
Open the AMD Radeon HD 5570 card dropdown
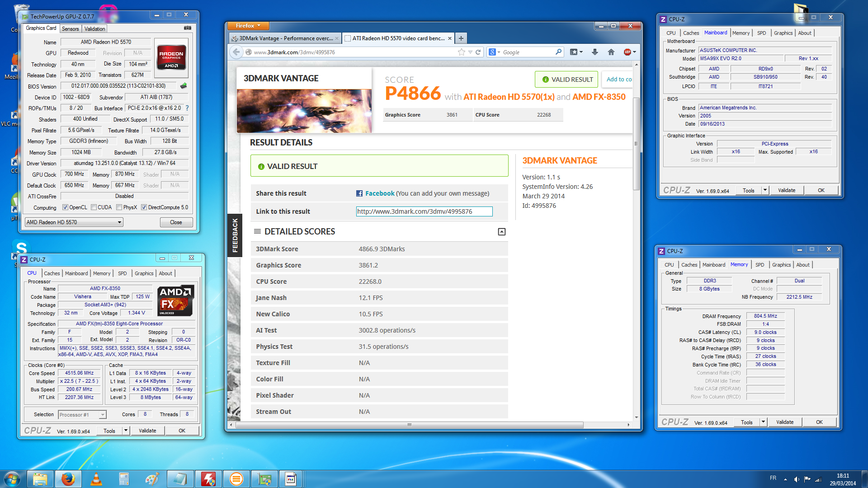coord(74,222)
